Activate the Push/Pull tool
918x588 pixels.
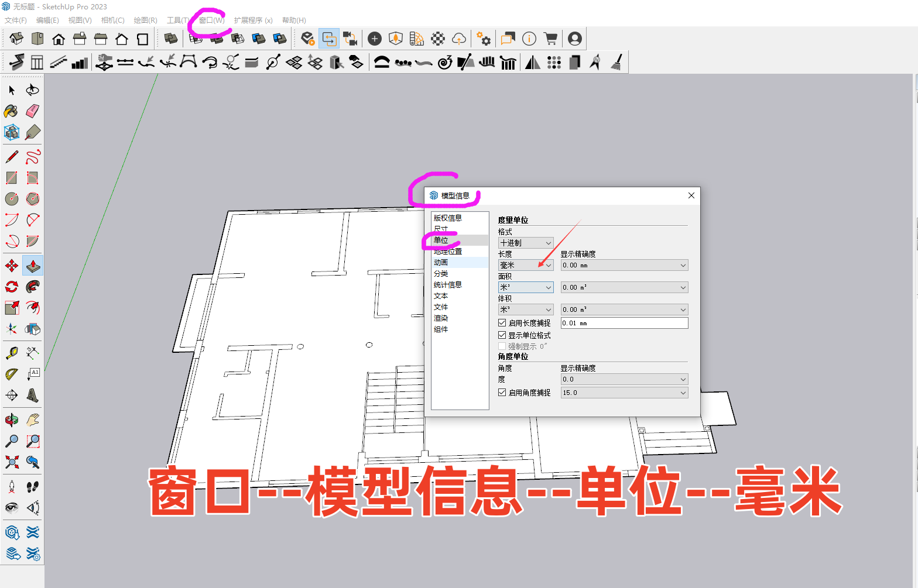pyautogui.click(x=33, y=266)
